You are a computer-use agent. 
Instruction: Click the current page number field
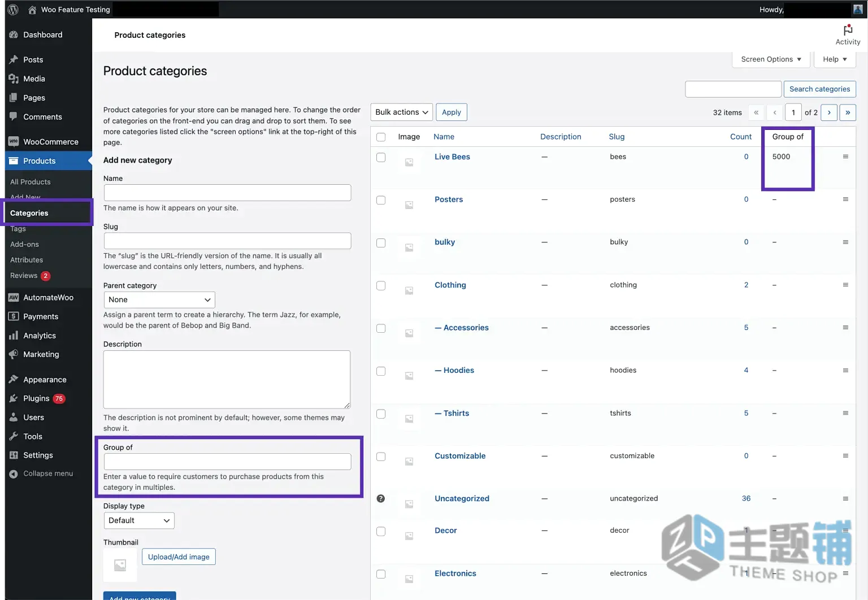[x=793, y=112]
